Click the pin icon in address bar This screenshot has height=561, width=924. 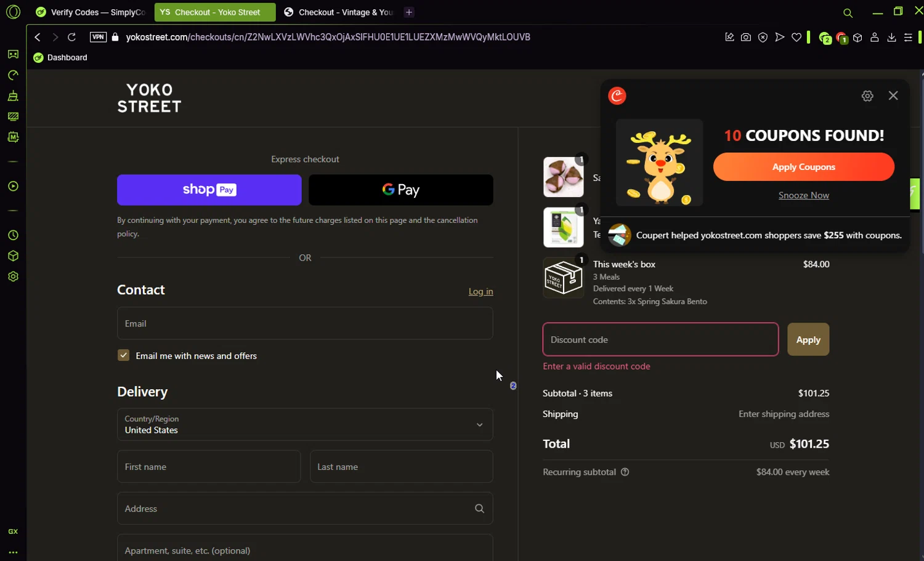pyautogui.click(x=729, y=37)
